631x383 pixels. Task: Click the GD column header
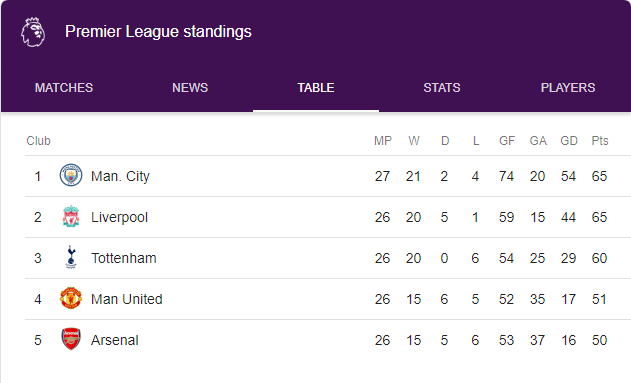569,141
